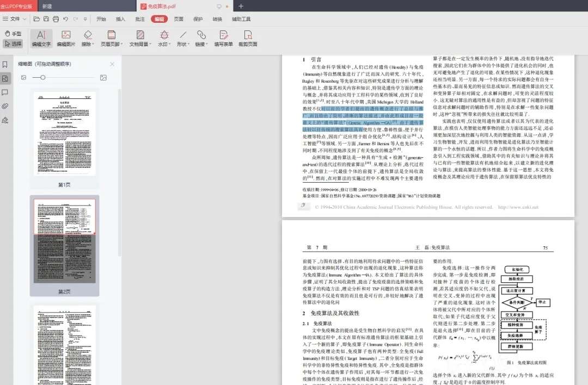Screen dimensions: 588x385
Task: Expand the 形状 dropdown arrow
Action: coord(188,44)
